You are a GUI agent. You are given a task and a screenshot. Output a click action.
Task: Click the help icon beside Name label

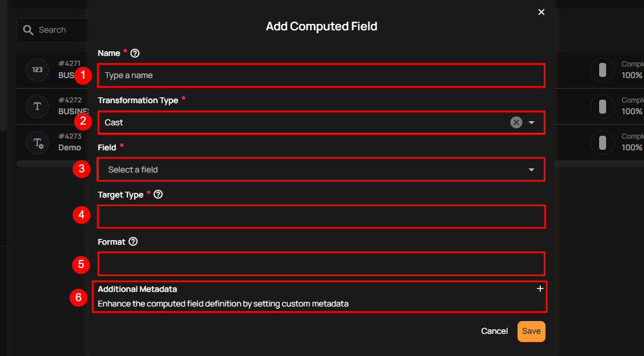135,53
